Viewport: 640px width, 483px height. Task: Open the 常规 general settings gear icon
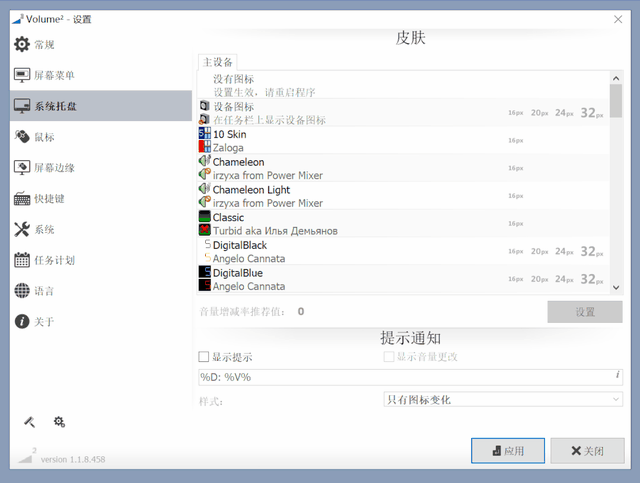[x=22, y=44]
